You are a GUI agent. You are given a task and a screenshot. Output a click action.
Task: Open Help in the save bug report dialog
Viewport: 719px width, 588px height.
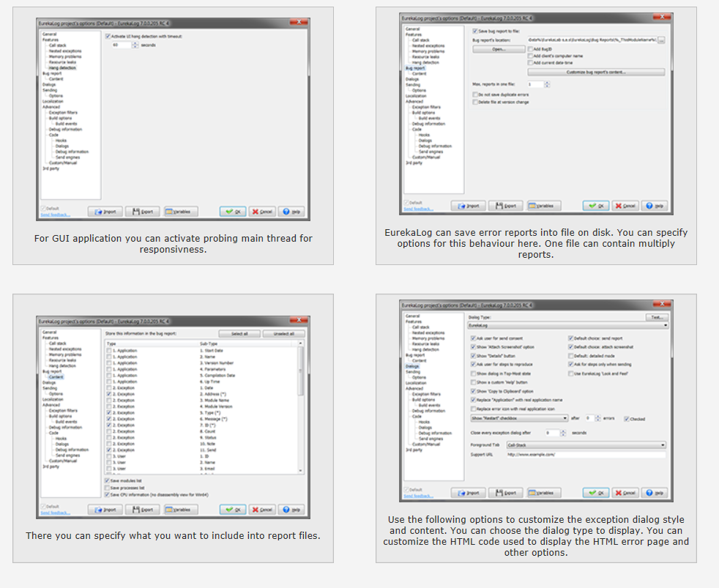pos(655,206)
